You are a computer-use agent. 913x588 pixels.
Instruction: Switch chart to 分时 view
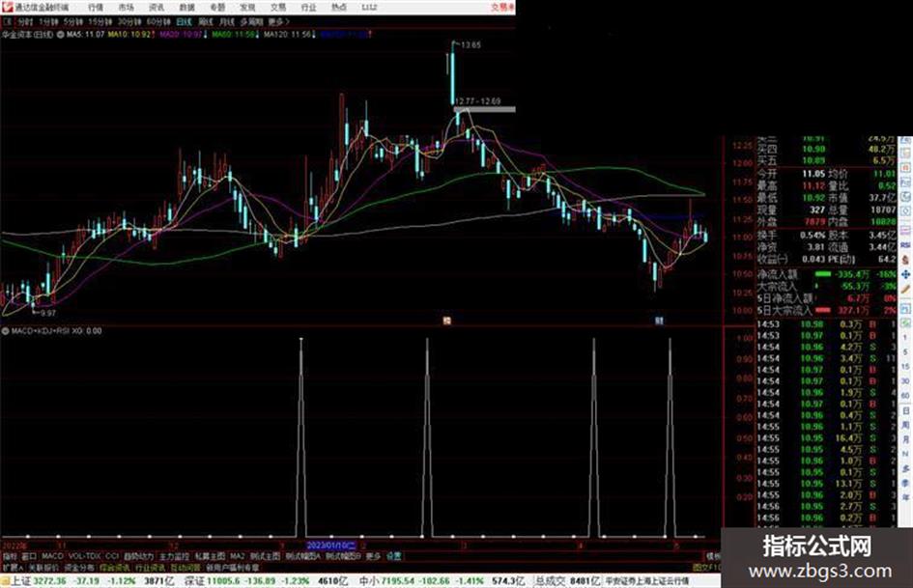point(25,21)
